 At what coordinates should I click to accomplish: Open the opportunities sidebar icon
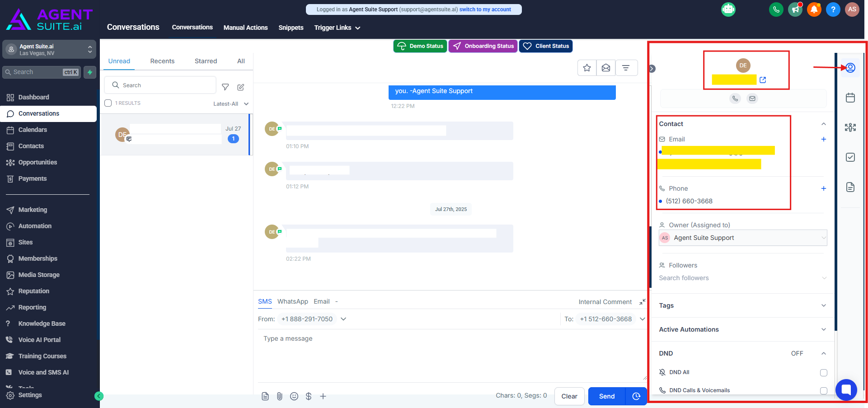pyautogui.click(x=850, y=127)
